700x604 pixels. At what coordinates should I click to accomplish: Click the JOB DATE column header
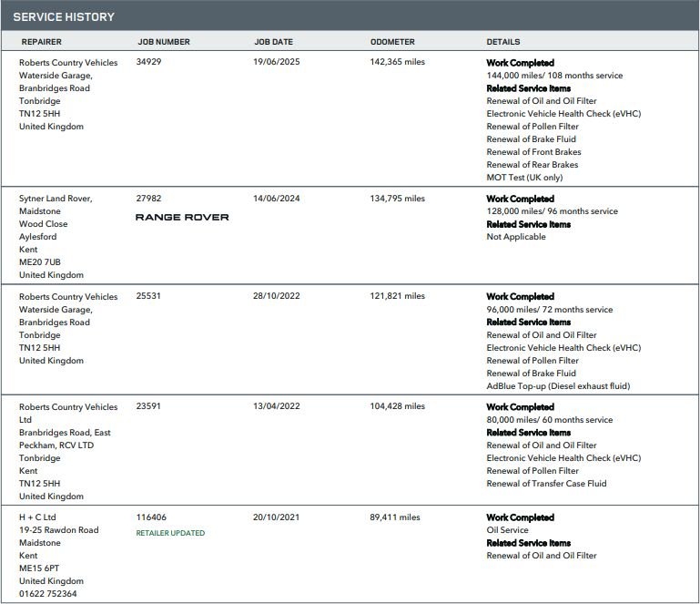[x=274, y=42]
